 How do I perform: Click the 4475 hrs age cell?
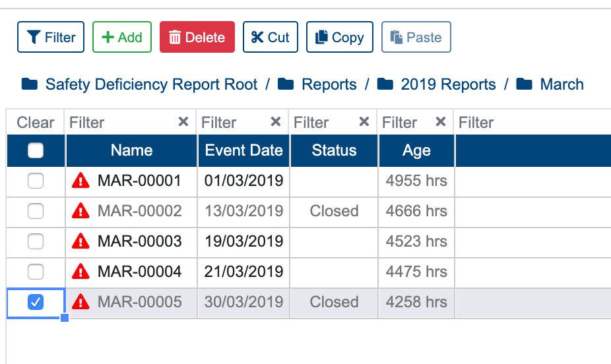pos(416,272)
